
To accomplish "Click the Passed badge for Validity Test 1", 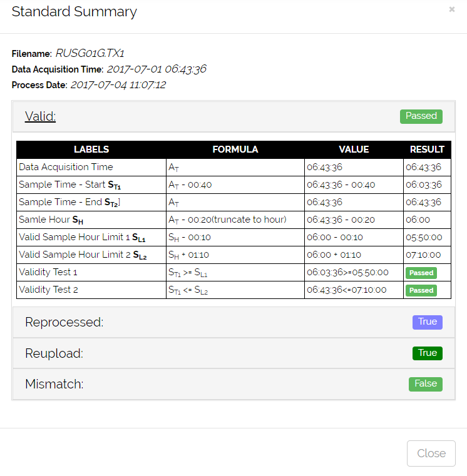I will pyautogui.click(x=421, y=273).
